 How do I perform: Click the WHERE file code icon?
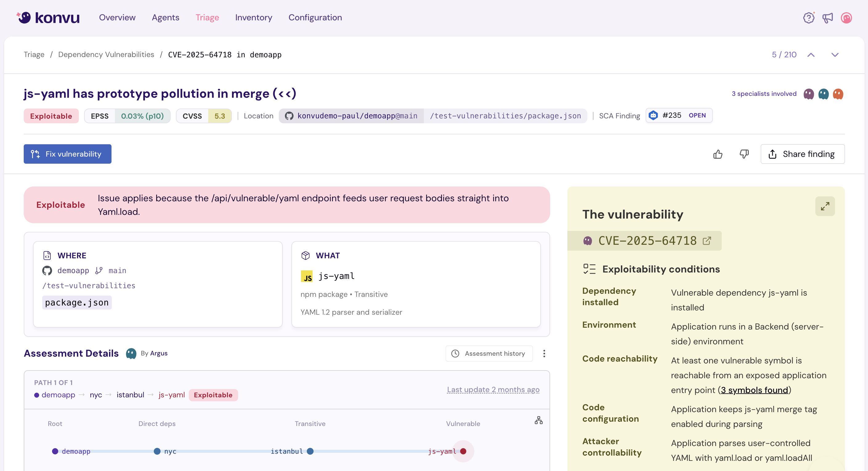47,256
